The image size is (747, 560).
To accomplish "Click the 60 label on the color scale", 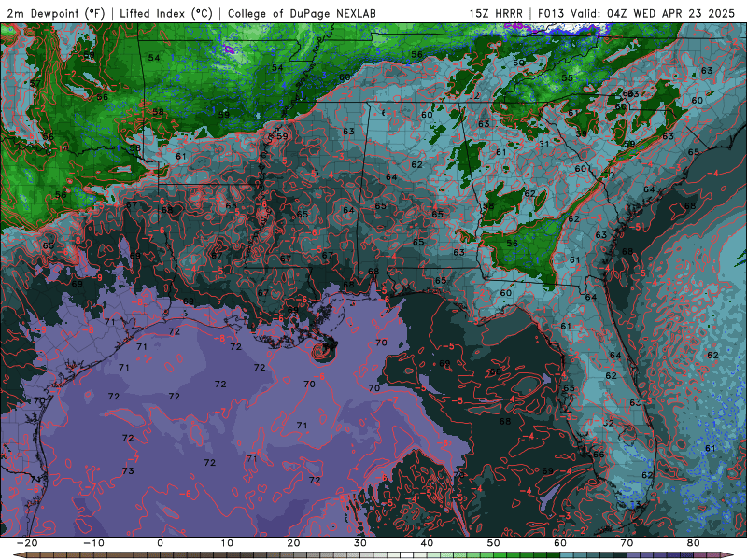I will click(560, 543).
